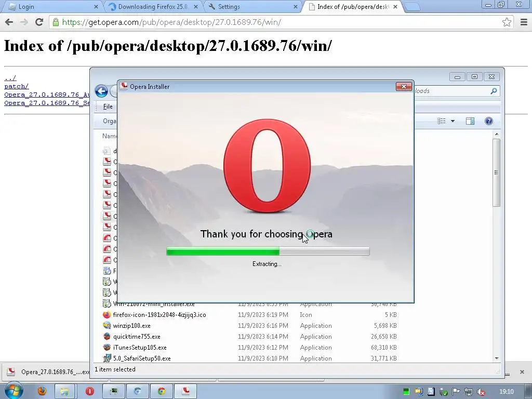Screen dimensions: 532x399
Task: Open Explorer help icon
Action: pos(488,121)
